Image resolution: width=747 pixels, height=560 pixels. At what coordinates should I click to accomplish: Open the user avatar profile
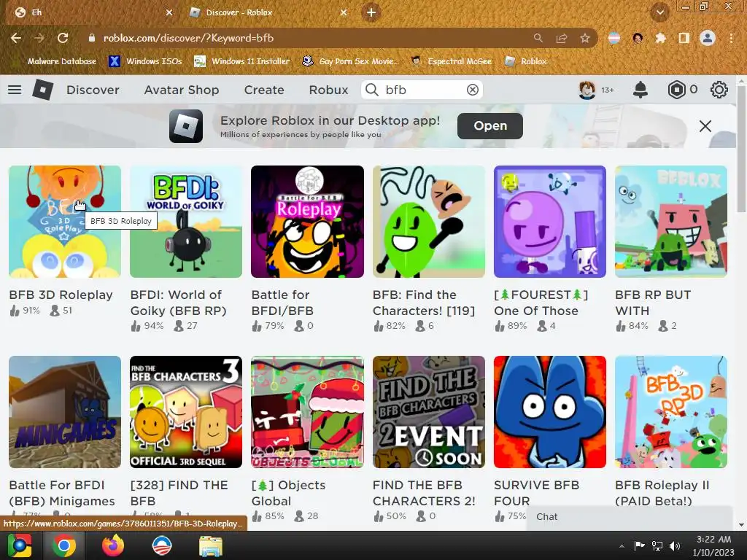pyautogui.click(x=587, y=90)
